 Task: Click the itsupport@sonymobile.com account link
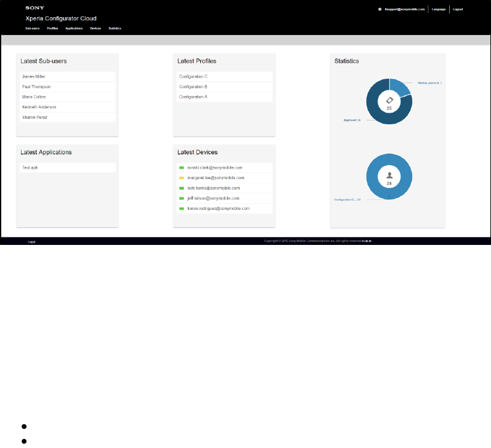point(405,9)
